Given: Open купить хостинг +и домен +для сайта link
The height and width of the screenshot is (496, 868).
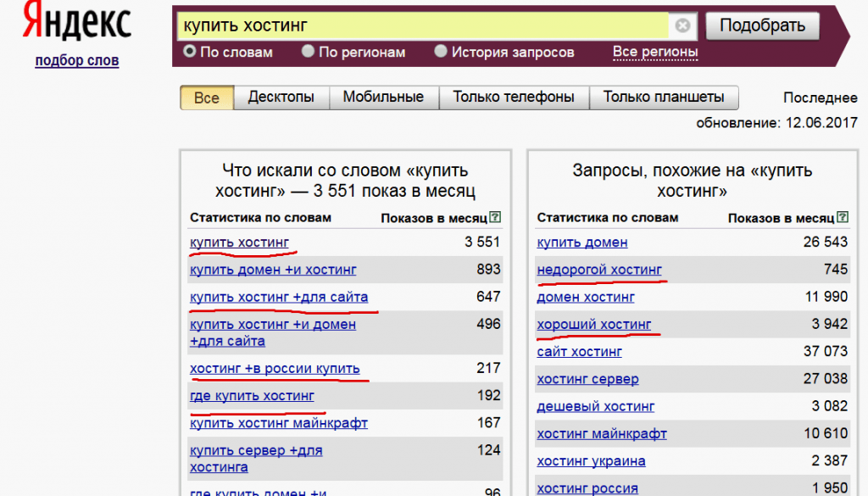Looking at the screenshot, I should (273, 332).
